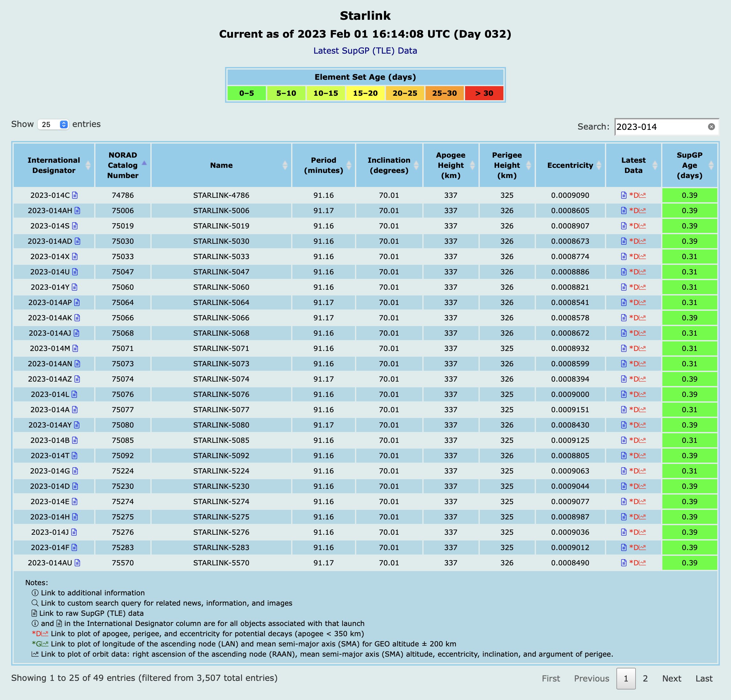Open latest data document icon for STARLINK-5071
Image resolution: width=731 pixels, height=700 pixels.
[x=624, y=348]
